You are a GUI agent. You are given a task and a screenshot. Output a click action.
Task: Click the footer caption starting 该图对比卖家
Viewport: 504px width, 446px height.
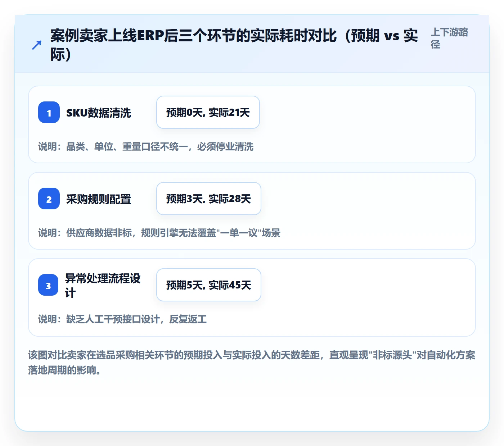tap(252, 363)
